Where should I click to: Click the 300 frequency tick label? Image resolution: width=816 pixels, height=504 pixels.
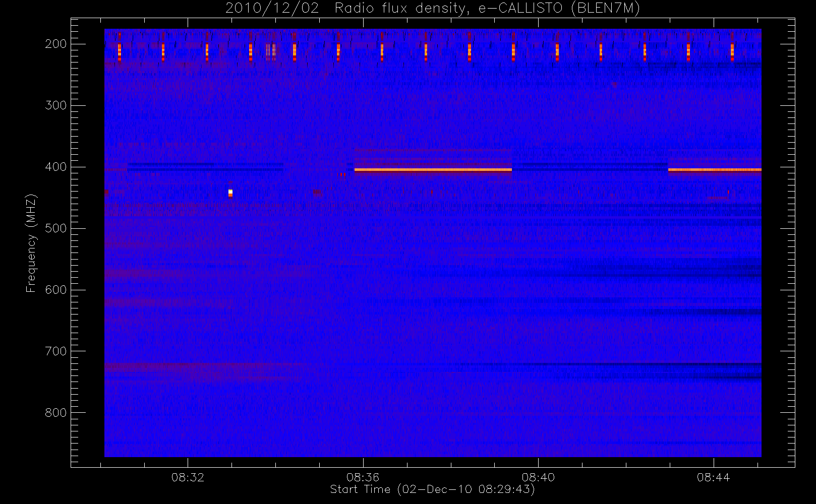click(56, 105)
